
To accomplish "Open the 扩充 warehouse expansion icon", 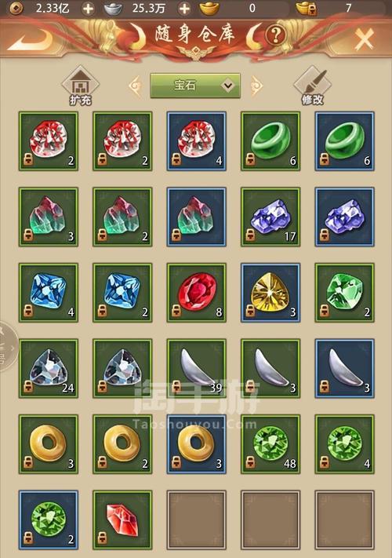I will pyautogui.click(x=81, y=86).
